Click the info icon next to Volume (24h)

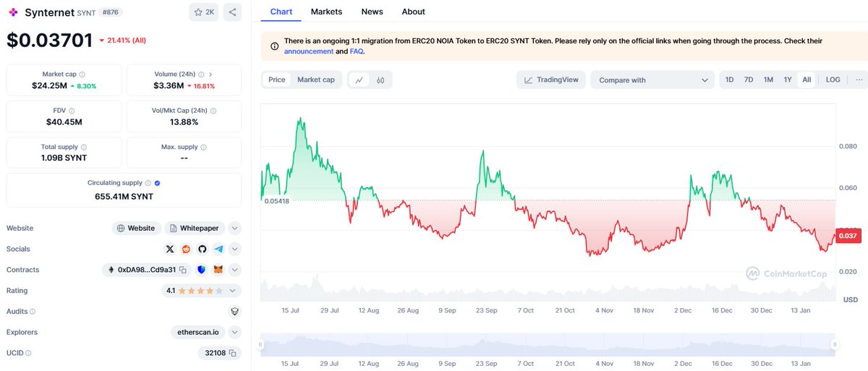click(x=200, y=74)
